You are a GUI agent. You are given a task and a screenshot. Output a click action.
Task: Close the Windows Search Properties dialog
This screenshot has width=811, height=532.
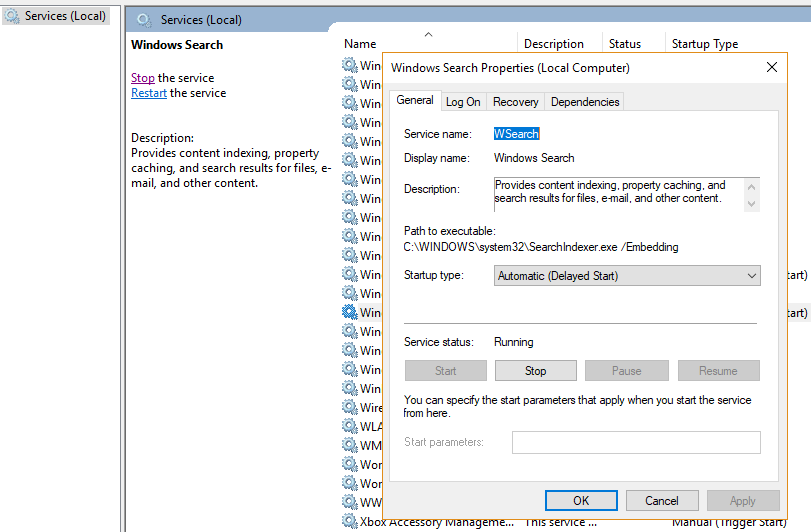772,67
